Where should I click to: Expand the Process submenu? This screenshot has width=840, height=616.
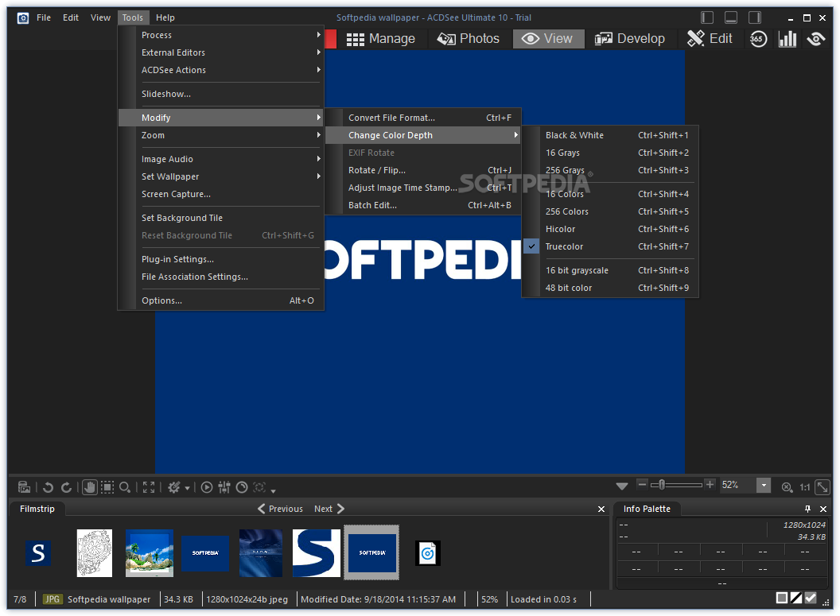tap(221, 35)
